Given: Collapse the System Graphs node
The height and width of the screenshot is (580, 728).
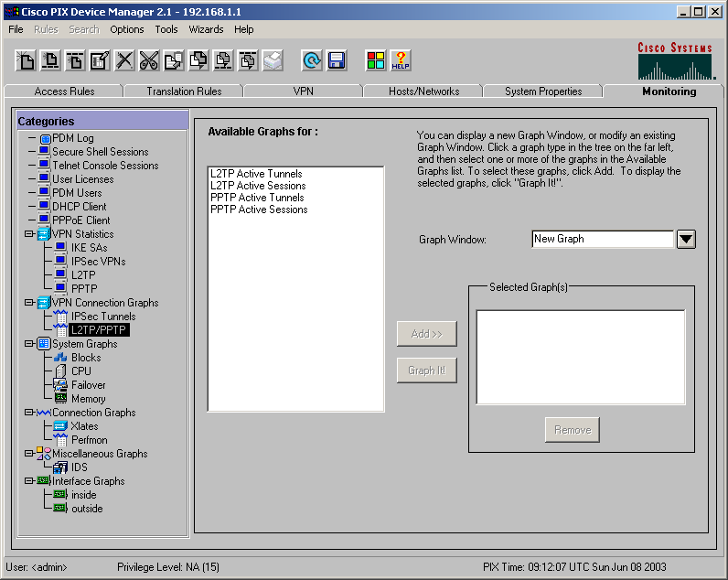Looking at the screenshot, I should tap(29, 344).
